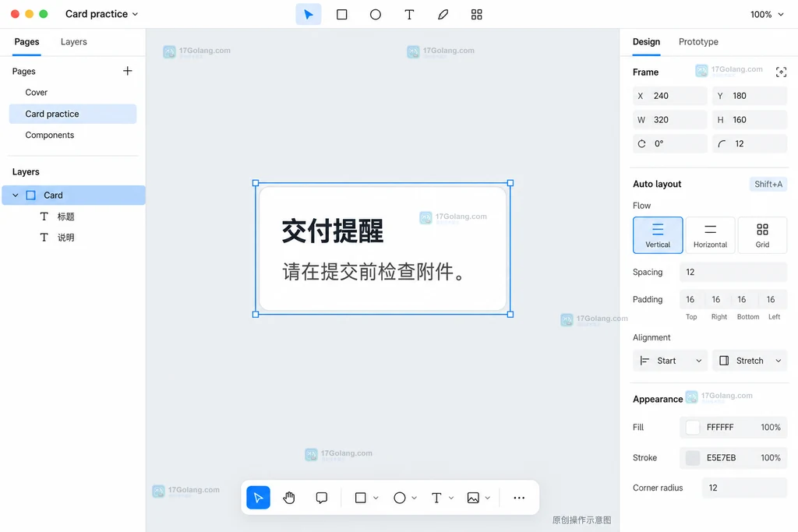This screenshot has width=798, height=532.
Task: Click the 请在提交前检查附件 text on canvas
Action: [373, 272]
